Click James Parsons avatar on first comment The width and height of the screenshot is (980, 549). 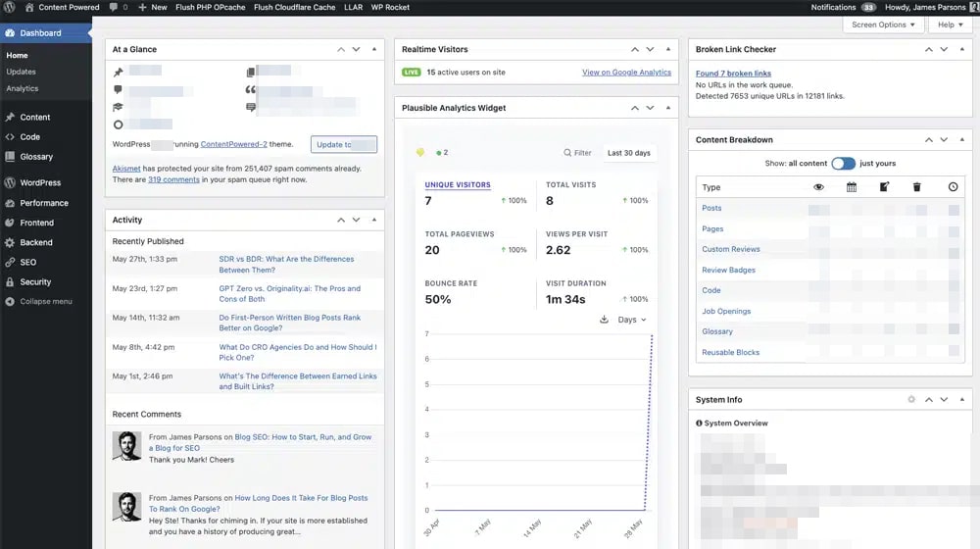coord(126,446)
